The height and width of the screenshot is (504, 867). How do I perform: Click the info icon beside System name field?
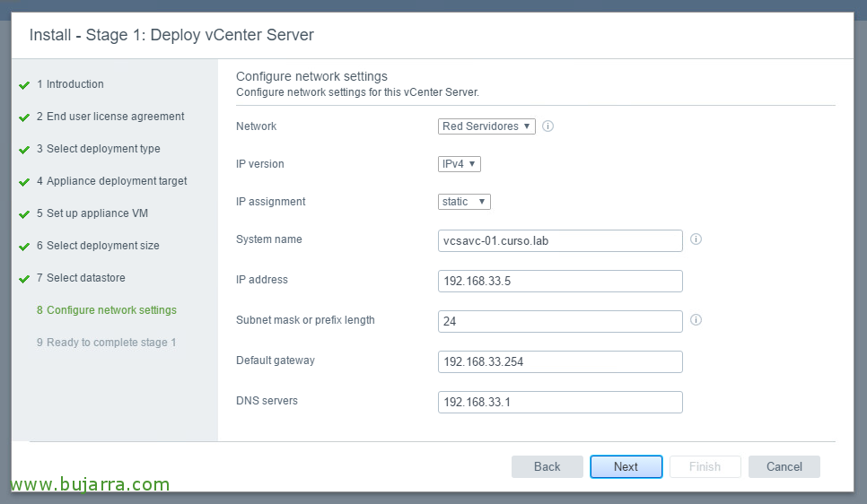tap(696, 239)
